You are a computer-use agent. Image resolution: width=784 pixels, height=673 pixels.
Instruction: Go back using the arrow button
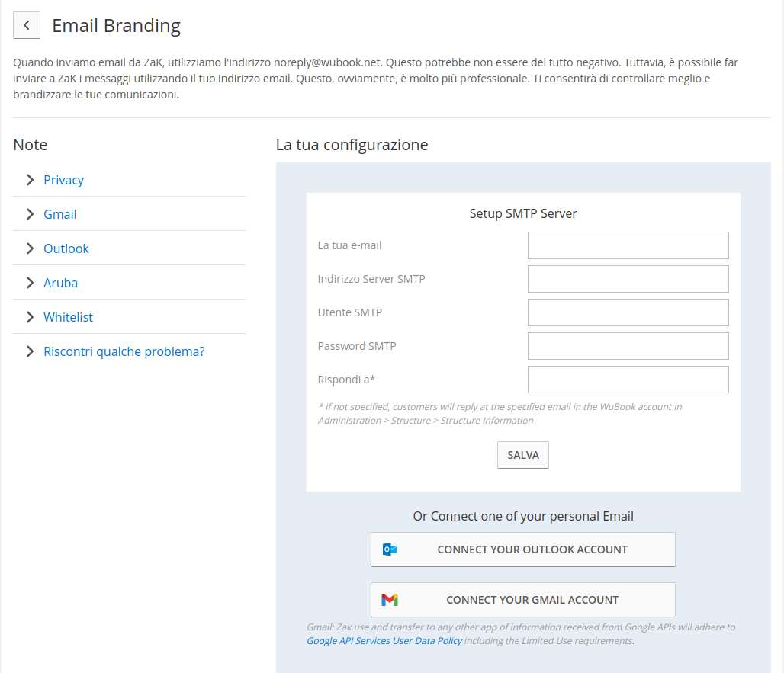pos(27,25)
